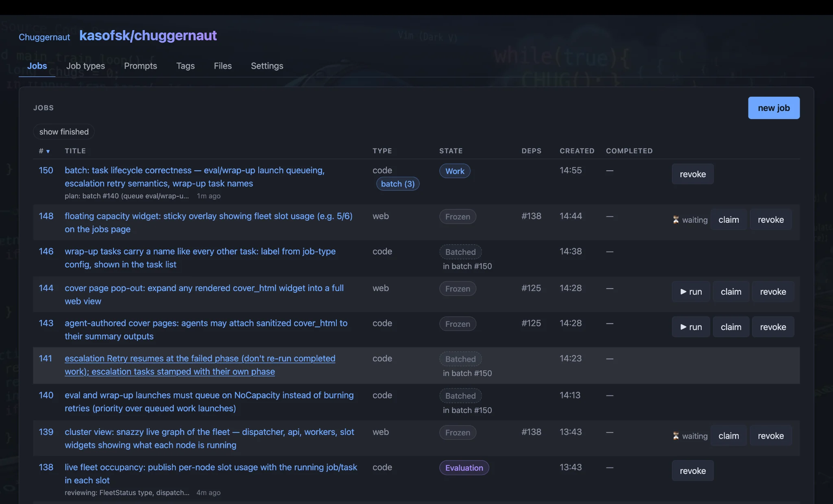This screenshot has height=504, width=833.
Task: Click 'in batch #150' under job 146
Action: [467, 266]
